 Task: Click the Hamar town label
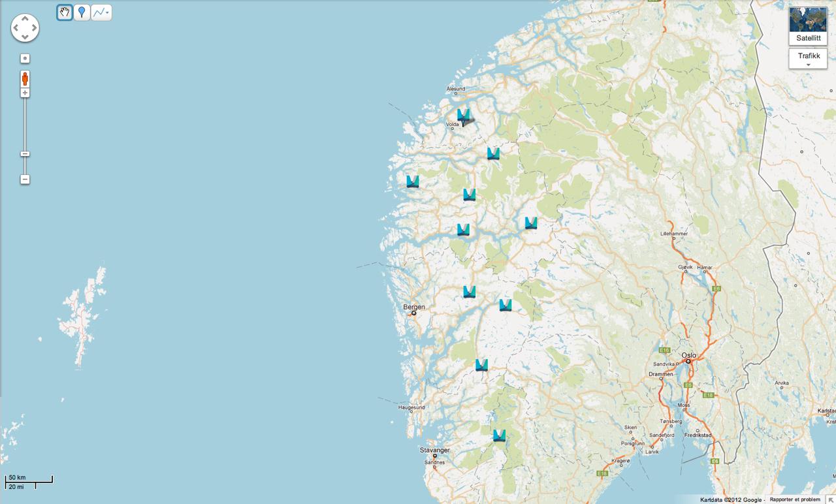705,268
